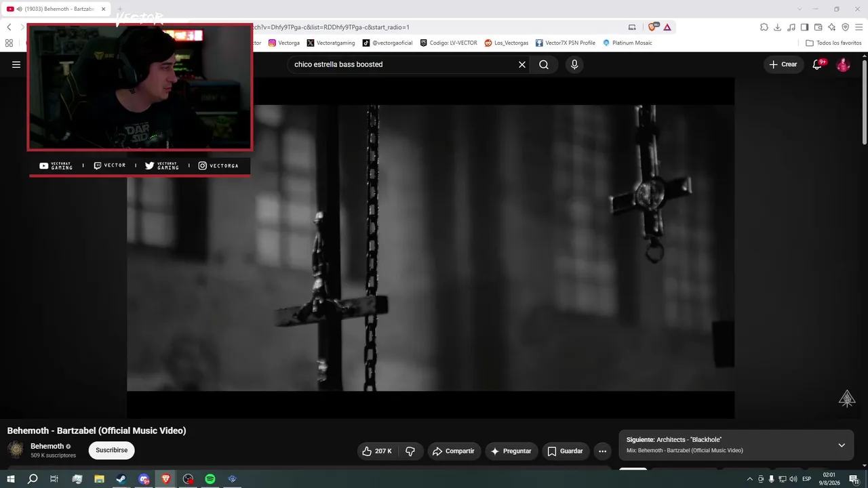
Task: Toggle the browser sidebar panel
Action: (805, 27)
